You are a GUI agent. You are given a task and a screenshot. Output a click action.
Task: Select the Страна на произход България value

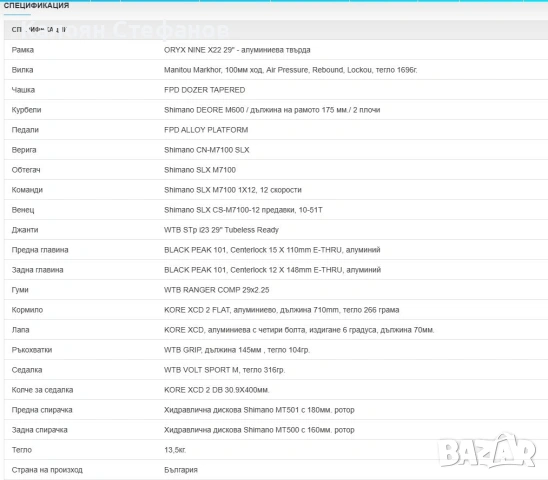click(x=181, y=470)
